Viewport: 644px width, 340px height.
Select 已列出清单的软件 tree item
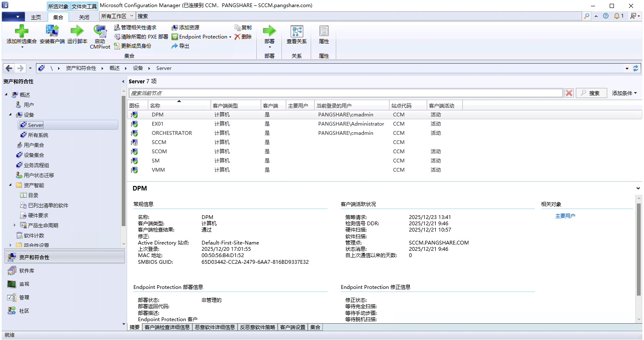pyautogui.click(x=48, y=205)
